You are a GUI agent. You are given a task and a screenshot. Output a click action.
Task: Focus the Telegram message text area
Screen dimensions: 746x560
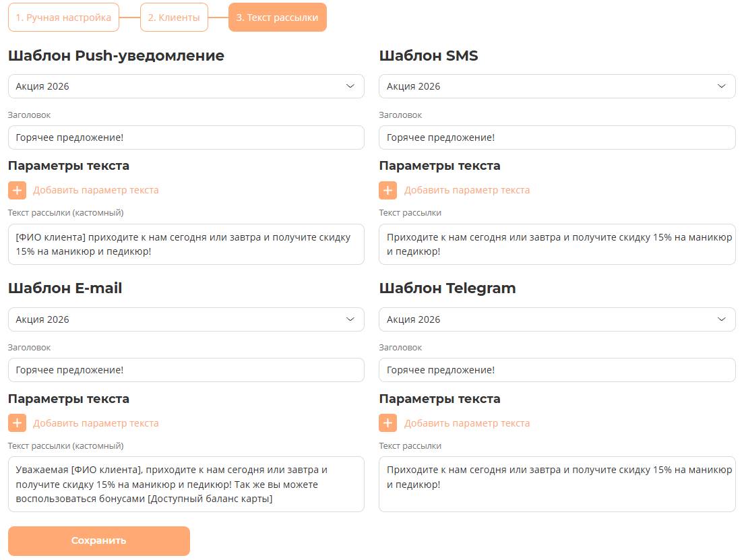pos(557,484)
